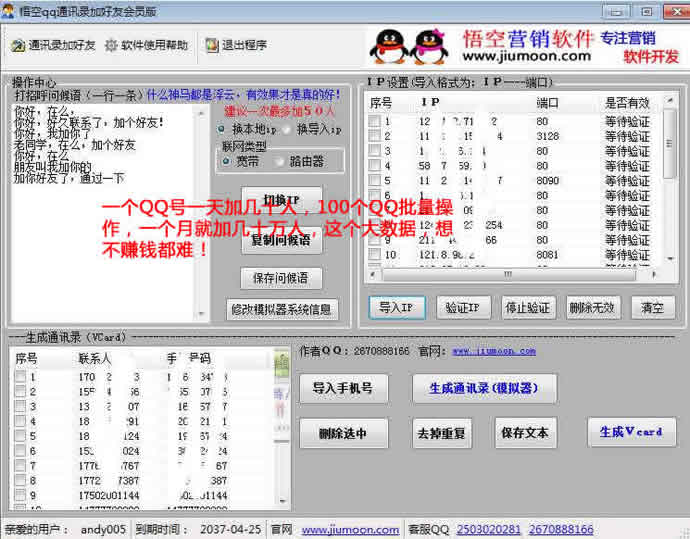Check the box for IP row 4

[x=374, y=166]
